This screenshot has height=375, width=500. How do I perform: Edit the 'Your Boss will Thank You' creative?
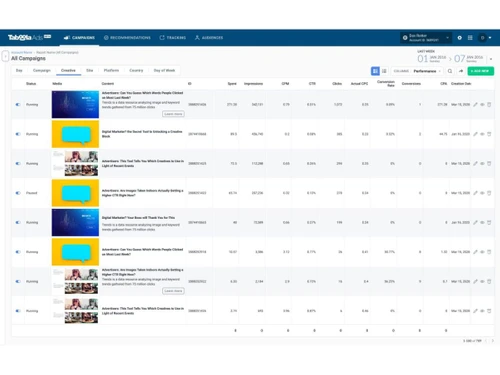click(475, 222)
